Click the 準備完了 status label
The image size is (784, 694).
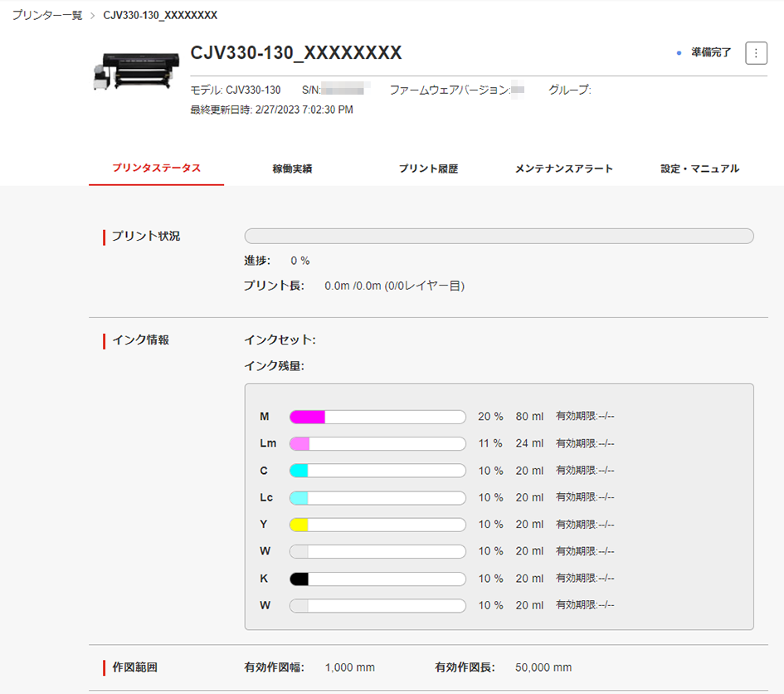point(711,53)
